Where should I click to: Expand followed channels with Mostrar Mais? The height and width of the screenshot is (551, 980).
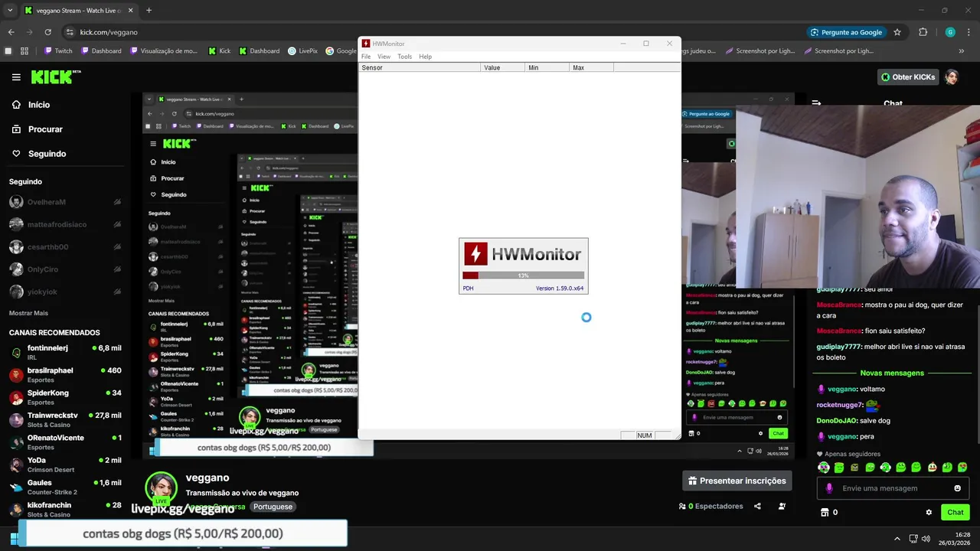tap(28, 313)
